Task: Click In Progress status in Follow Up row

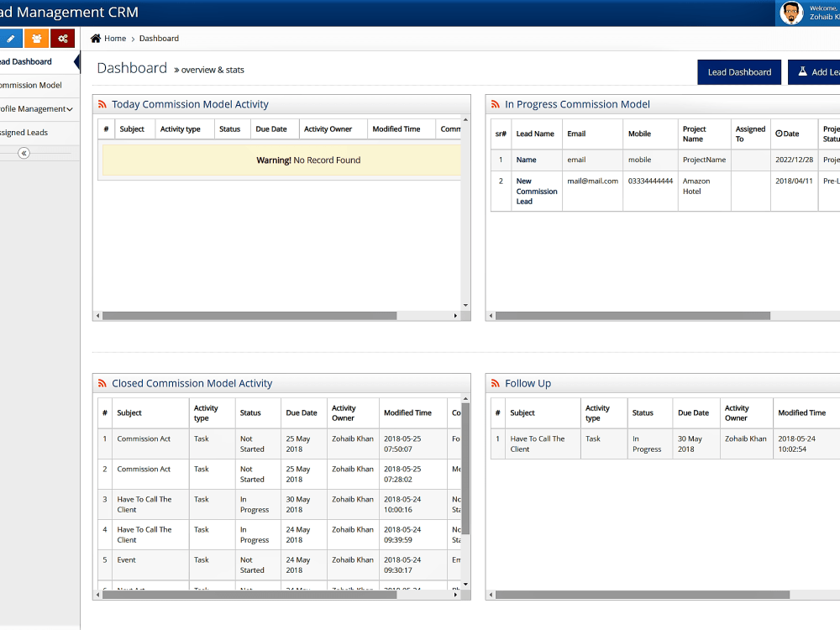Action: point(647,444)
